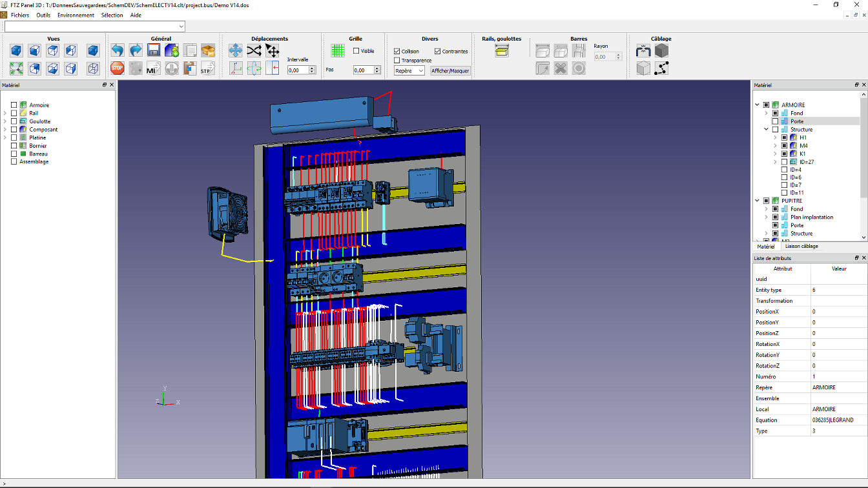
Task: Click the Undo arrow in Général
Action: [x=117, y=50]
